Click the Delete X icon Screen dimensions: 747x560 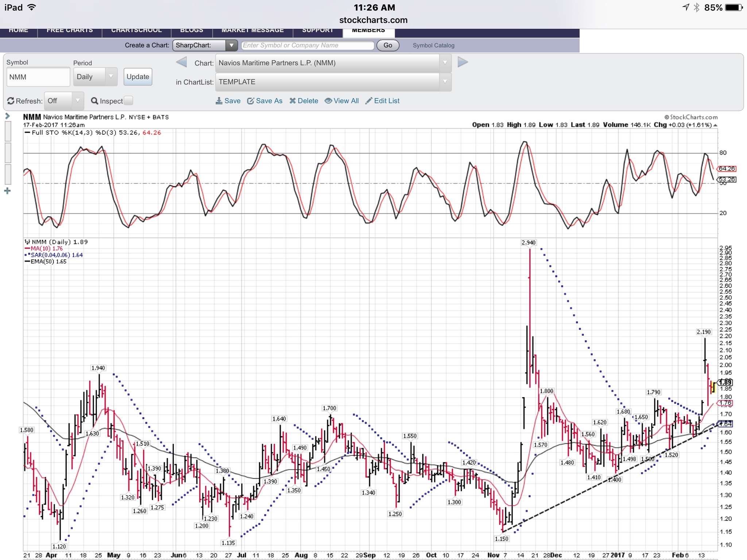pos(293,101)
